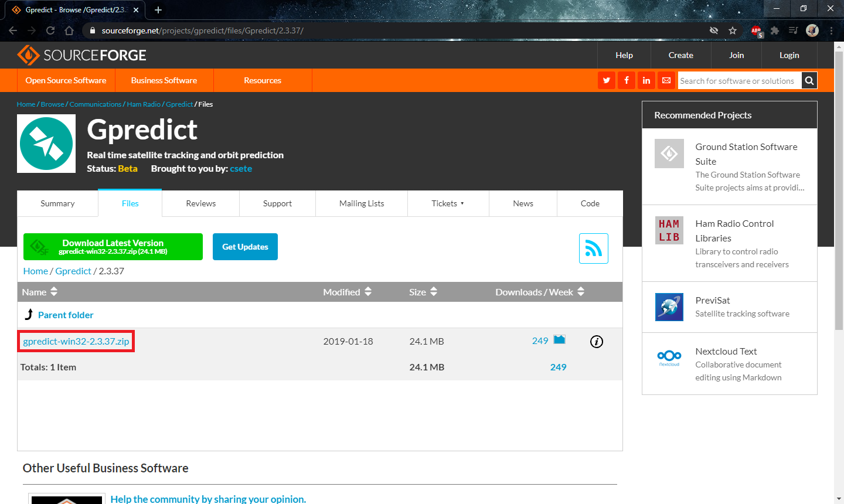844x504 pixels.
Task: Switch to the Summary tab
Action: click(x=57, y=203)
